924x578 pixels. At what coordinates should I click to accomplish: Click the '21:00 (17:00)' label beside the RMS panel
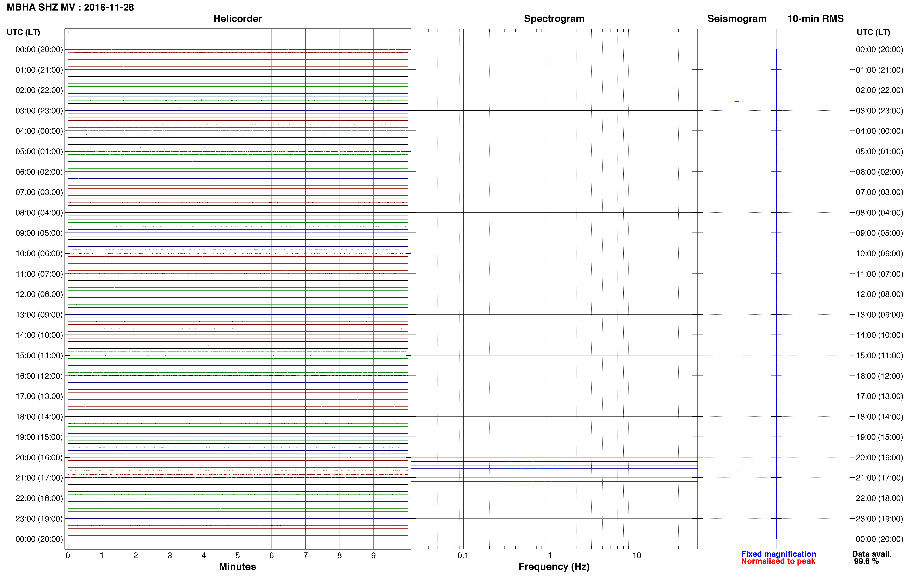879,478
